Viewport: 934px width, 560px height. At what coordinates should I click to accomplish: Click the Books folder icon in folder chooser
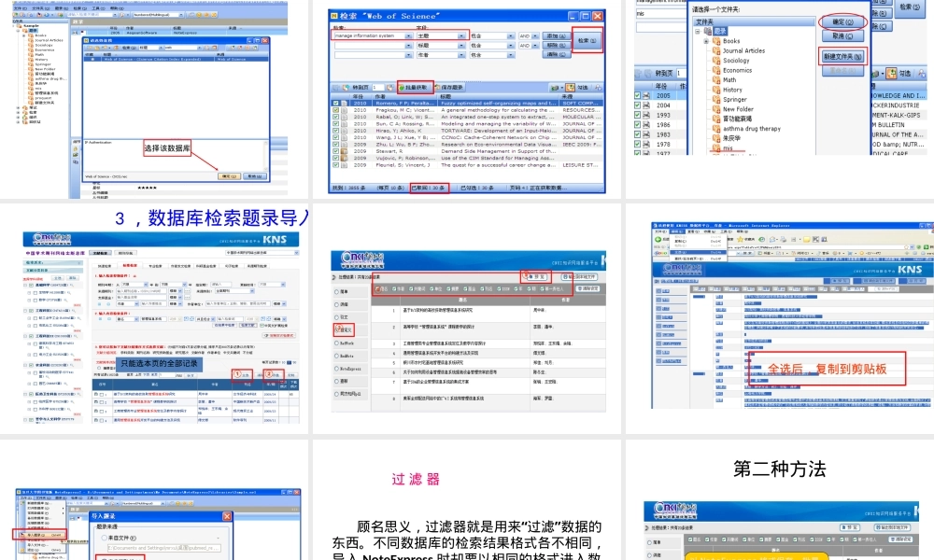(716, 41)
